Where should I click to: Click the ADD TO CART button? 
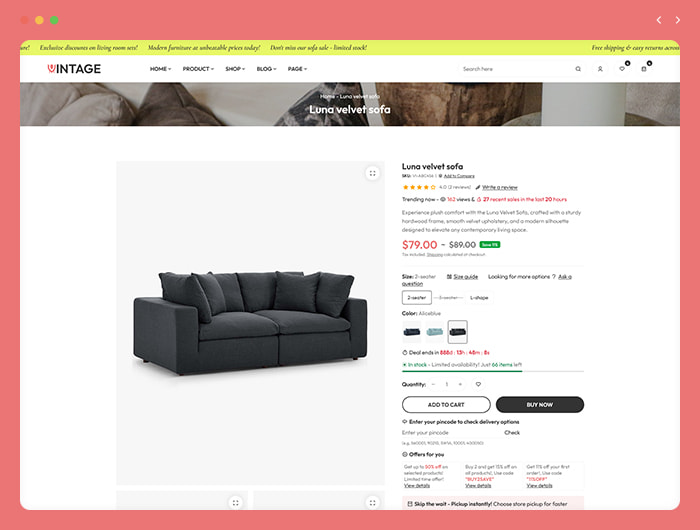pos(446,405)
